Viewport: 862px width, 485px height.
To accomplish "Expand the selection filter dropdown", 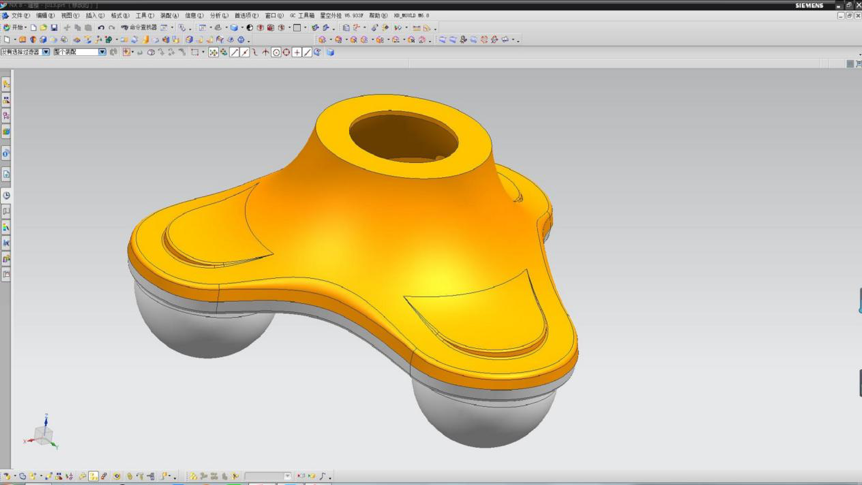I will [45, 52].
